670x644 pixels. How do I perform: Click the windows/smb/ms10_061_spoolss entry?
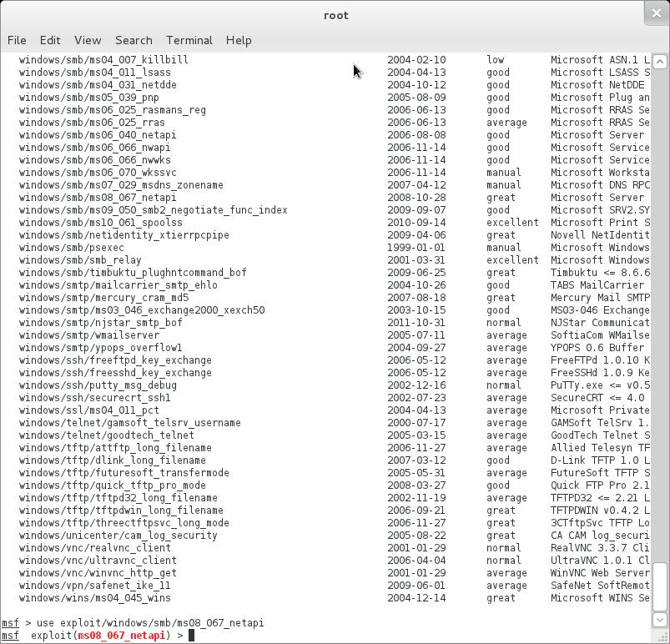[x=100, y=223]
